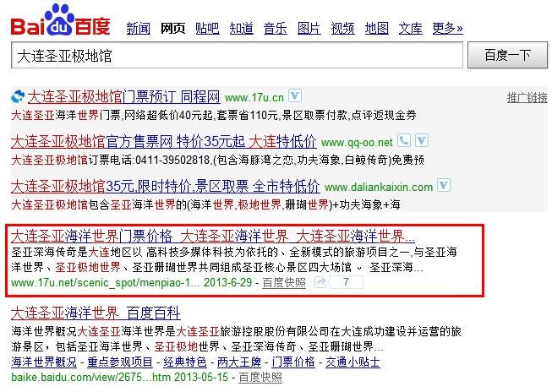Open the 推广链接 link
This screenshot has width=552, height=392.
coord(527,97)
